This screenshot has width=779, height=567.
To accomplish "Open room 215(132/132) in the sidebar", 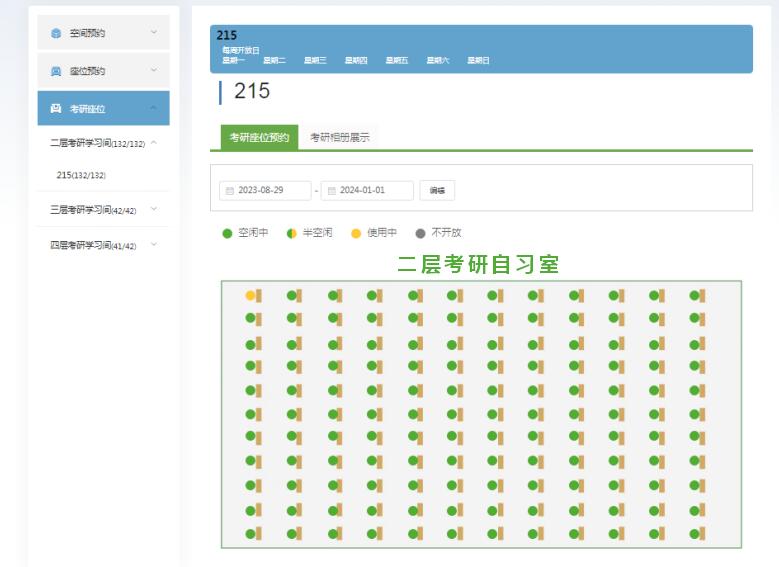I will coord(81,175).
